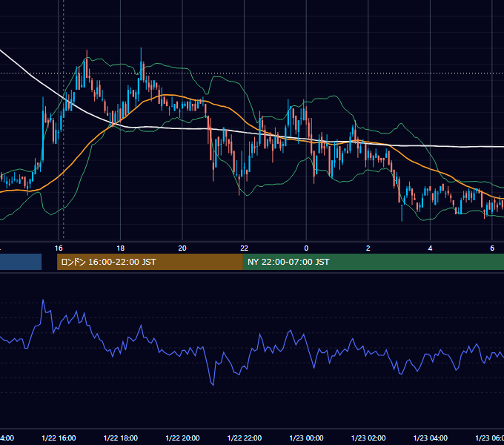Click the hour 2 axis label
This screenshot has height=445, width=504.
coord(368,248)
